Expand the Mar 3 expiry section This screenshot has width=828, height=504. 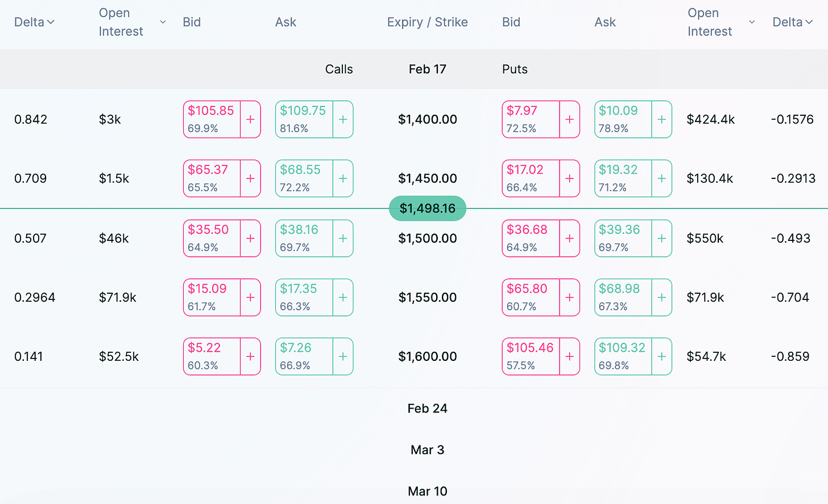click(x=427, y=450)
